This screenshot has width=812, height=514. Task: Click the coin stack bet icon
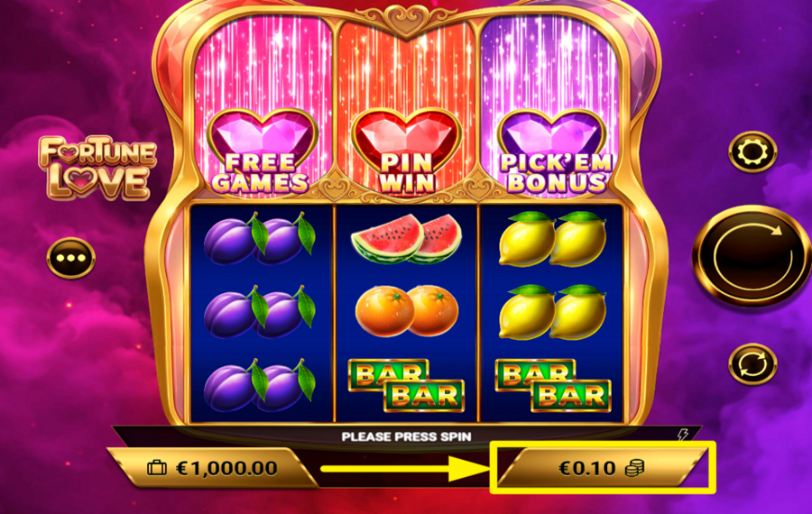click(634, 468)
